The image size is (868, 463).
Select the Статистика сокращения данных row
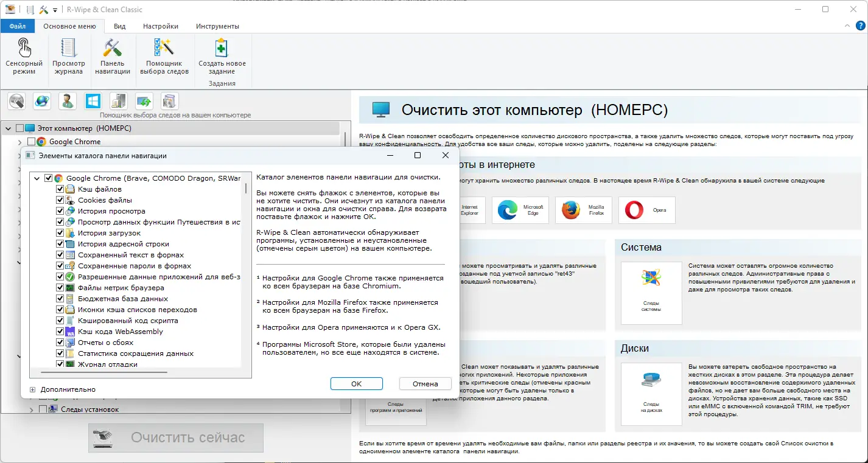click(136, 353)
